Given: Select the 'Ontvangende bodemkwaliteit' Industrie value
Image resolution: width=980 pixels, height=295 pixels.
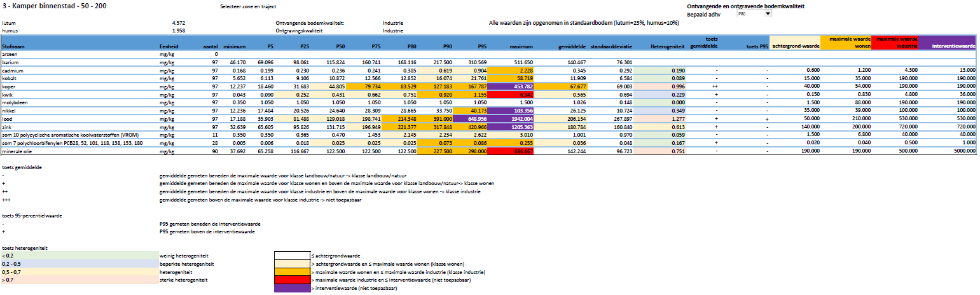Looking at the screenshot, I should (392, 23).
